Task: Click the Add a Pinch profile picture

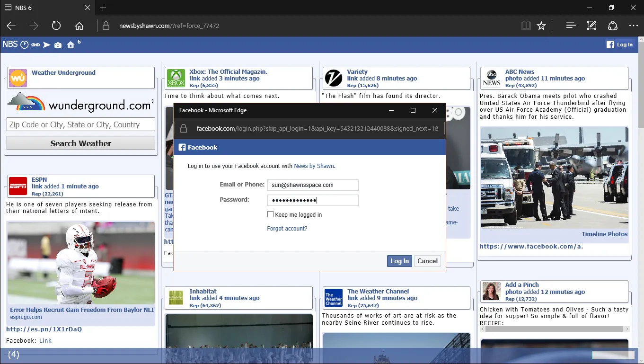Action: click(491, 291)
